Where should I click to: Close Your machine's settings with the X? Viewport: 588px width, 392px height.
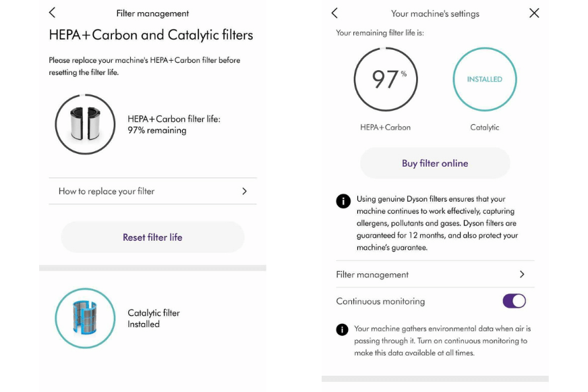point(534,12)
